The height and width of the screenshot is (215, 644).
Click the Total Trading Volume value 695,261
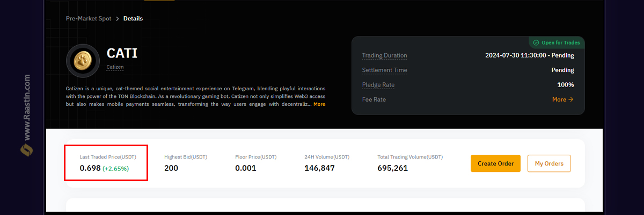(x=393, y=168)
